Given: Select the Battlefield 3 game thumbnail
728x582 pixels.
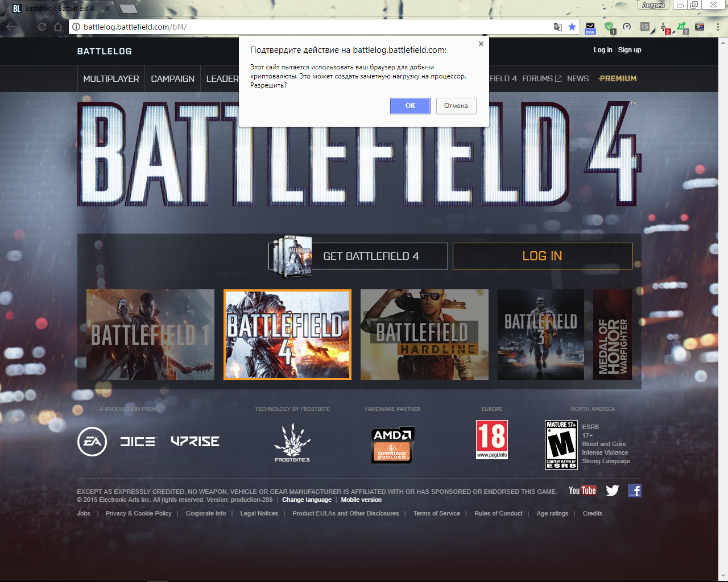Looking at the screenshot, I should tap(541, 335).
